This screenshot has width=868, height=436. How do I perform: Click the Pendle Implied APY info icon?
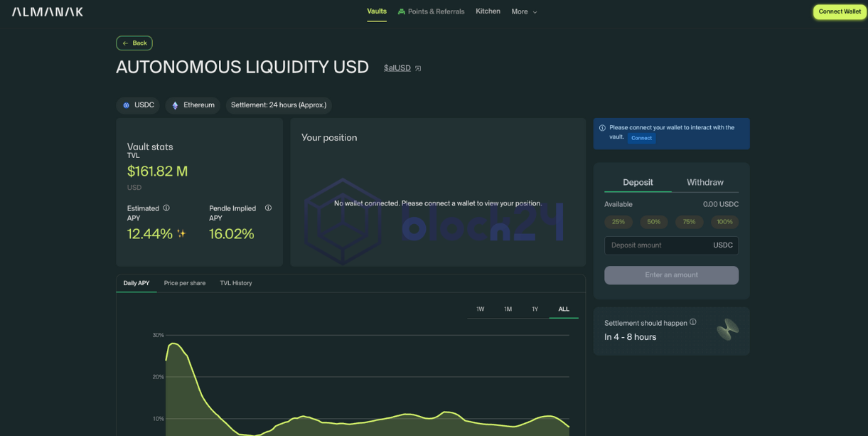[x=268, y=208]
